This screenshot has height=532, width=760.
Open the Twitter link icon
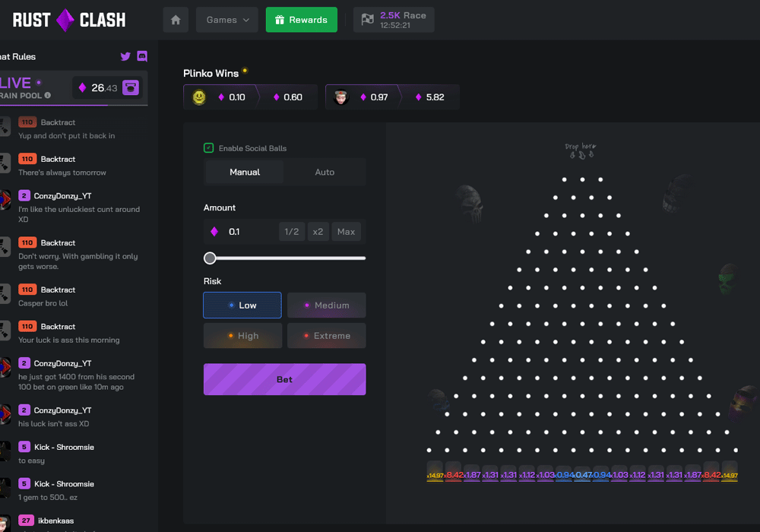pos(125,56)
